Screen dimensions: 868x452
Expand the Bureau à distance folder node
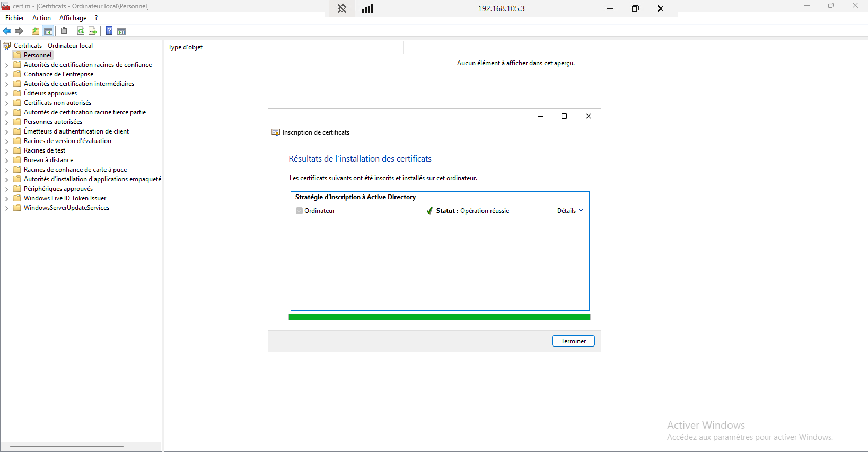[x=6, y=161]
